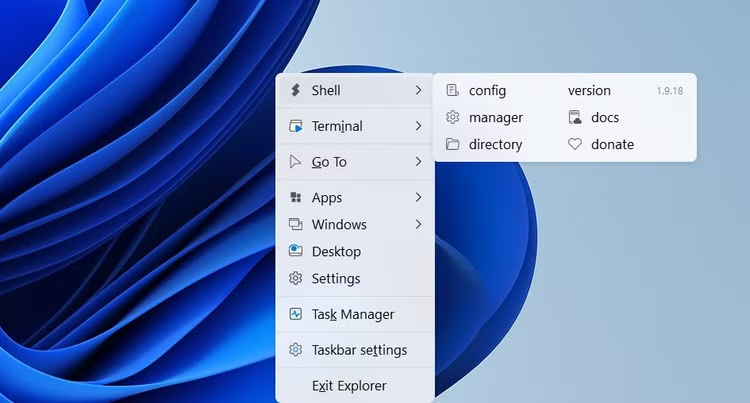Click the config file icon in Shell submenu

(452, 91)
